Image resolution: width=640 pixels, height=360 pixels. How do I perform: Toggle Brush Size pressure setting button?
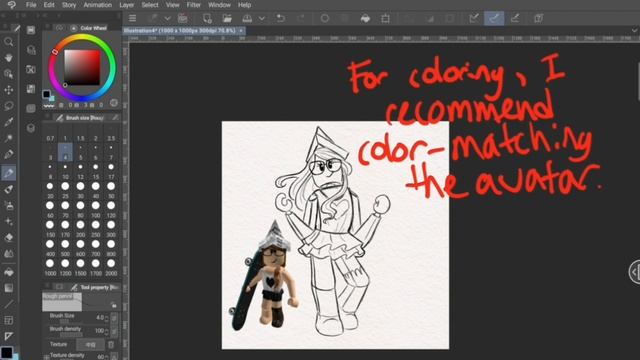coord(114,318)
